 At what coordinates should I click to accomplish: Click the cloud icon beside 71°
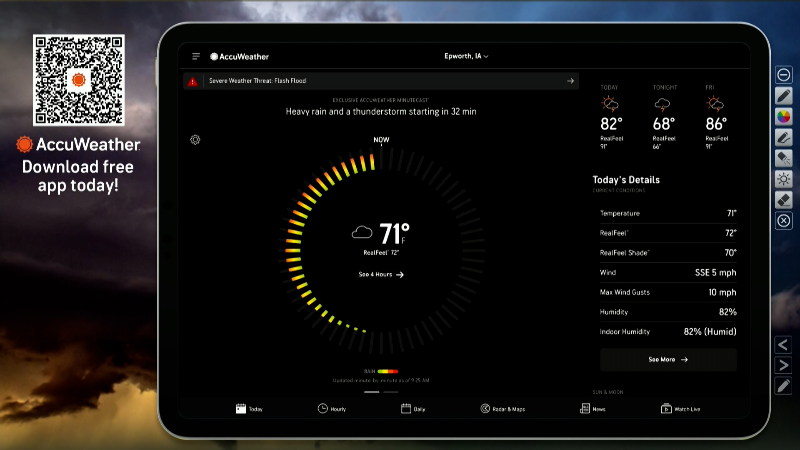click(x=362, y=233)
